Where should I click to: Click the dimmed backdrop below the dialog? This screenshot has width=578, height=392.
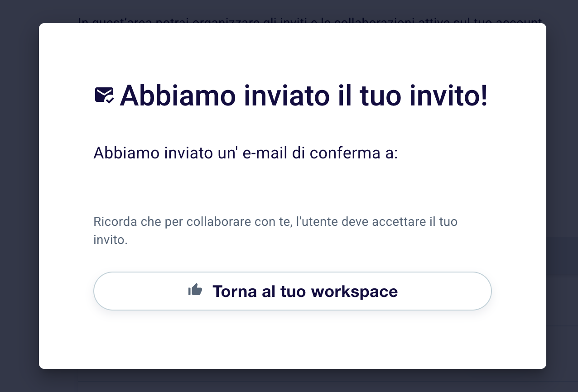[x=289, y=381]
